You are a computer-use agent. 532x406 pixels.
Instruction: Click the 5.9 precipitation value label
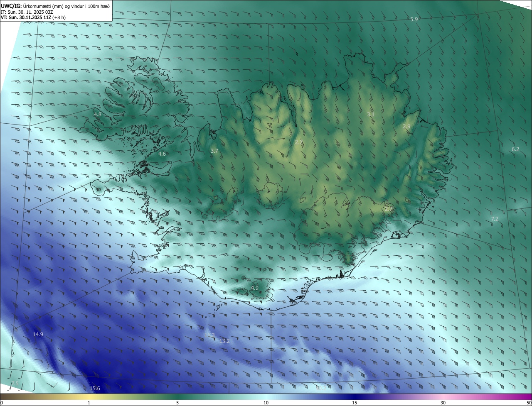point(414,20)
